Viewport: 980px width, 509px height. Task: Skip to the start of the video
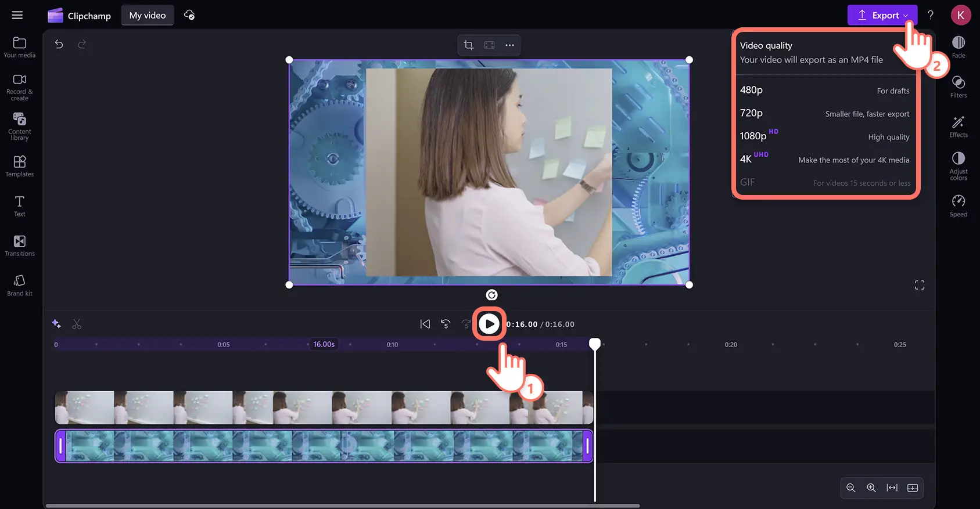click(x=425, y=324)
